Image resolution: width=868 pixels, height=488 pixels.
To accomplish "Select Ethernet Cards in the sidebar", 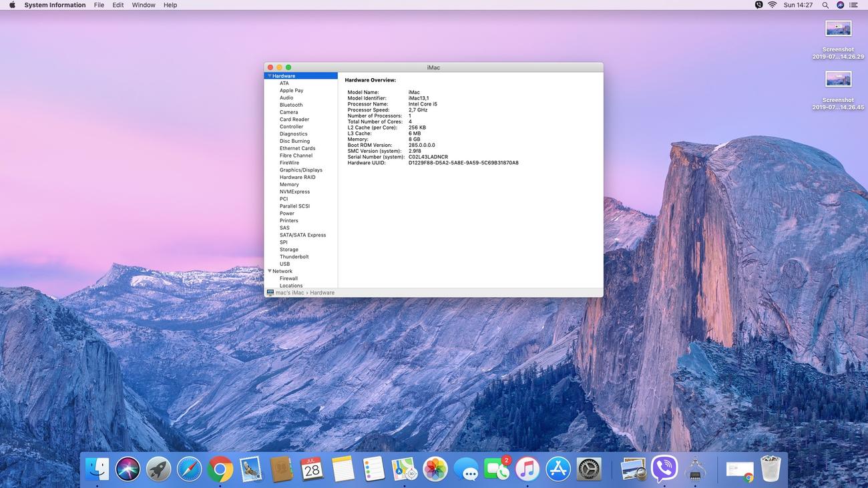I will (x=297, y=148).
